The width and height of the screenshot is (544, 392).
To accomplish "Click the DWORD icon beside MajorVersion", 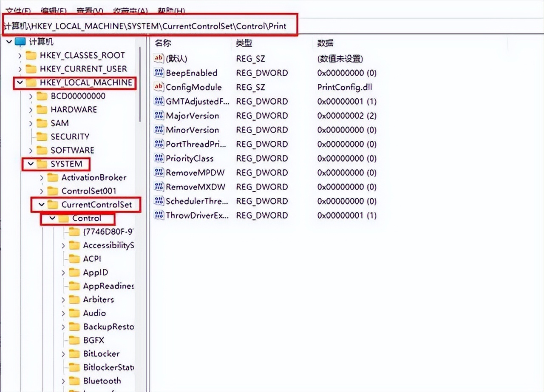I will 158,116.
